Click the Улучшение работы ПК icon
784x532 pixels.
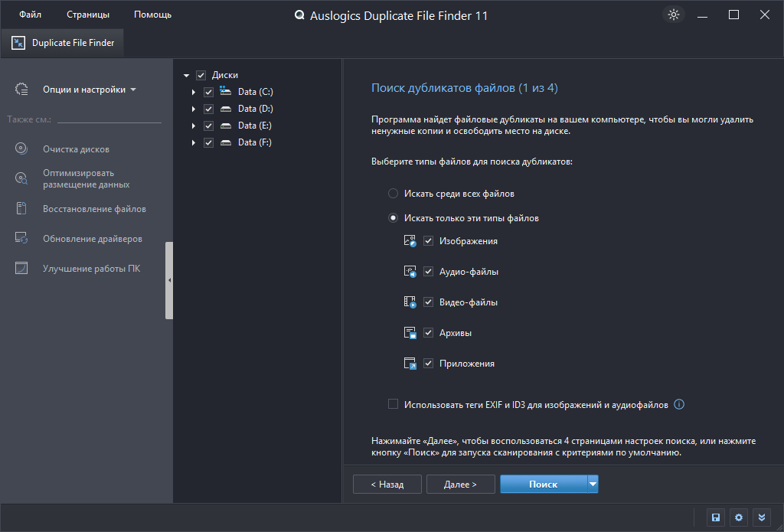(21, 268)
